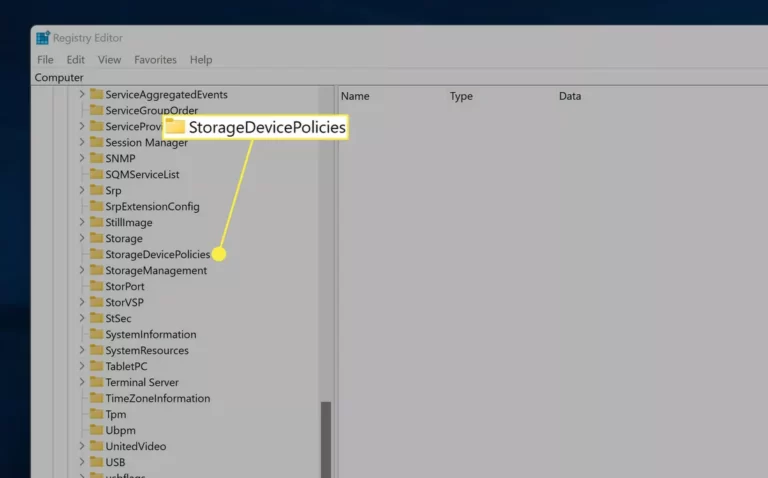Expand the Session Manager key
The height and width of the screenshot is (478, 768).
pyautogui.click(x=82, y=142)
